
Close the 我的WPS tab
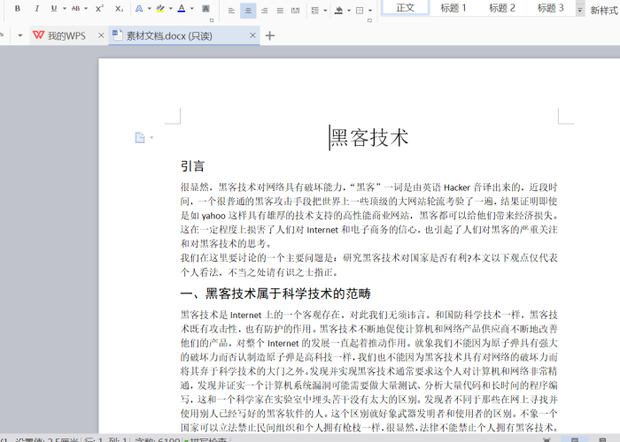click(x=101, y=36)
